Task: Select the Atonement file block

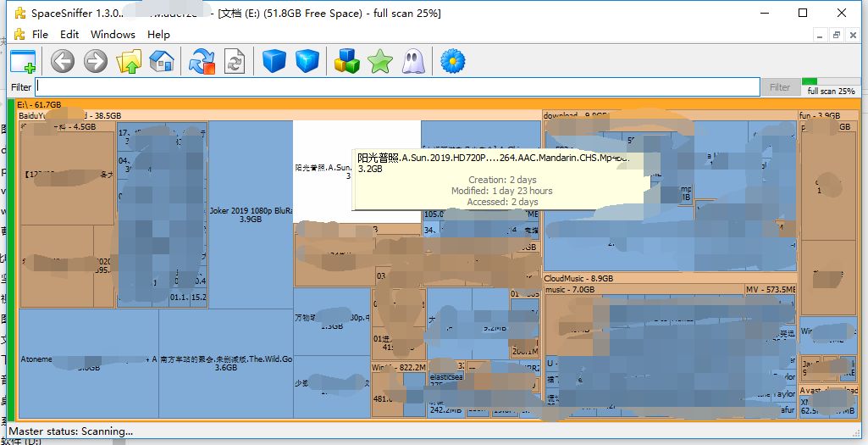Action: [x=89, y=363]
